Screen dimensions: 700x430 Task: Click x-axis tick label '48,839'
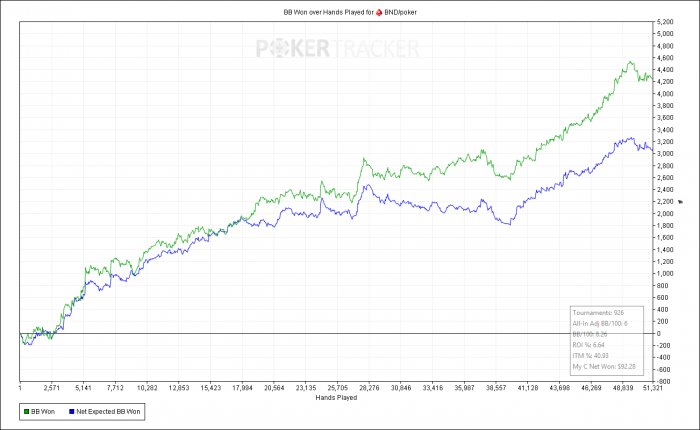click(623, 388)
